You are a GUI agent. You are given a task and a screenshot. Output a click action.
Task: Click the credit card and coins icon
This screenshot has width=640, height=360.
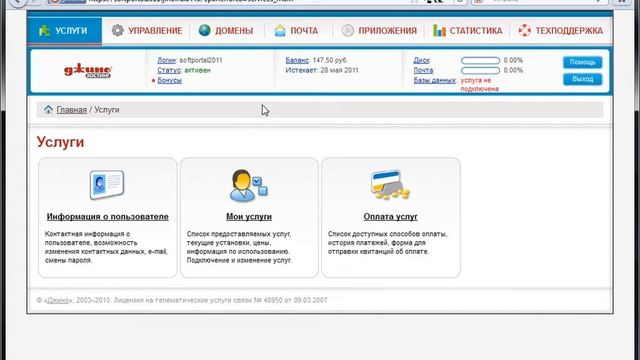(390, 184)
